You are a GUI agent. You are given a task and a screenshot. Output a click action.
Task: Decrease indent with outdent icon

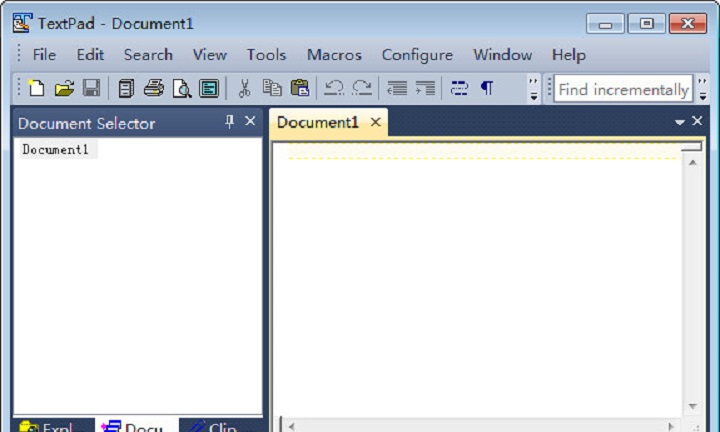(x=397, y=88)
